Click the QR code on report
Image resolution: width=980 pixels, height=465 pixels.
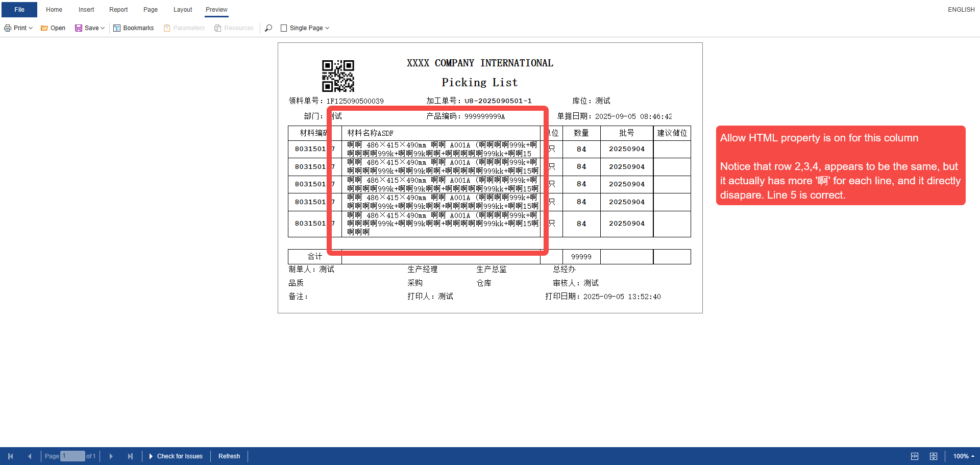point(338,76)
